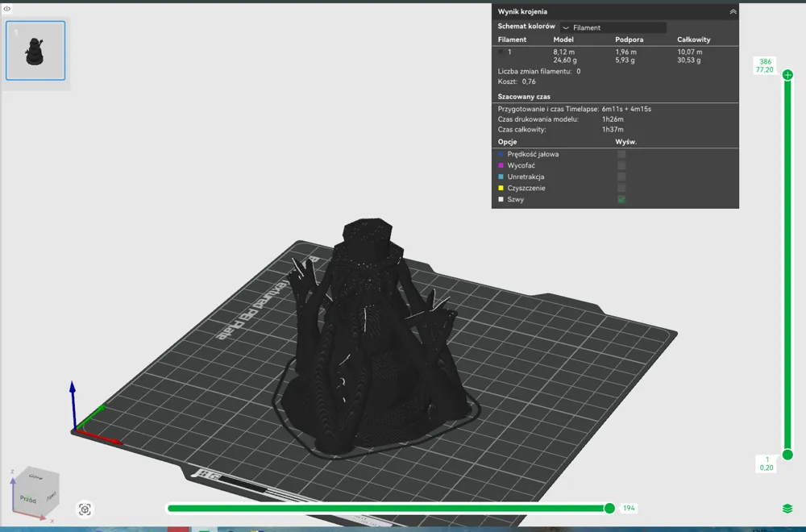Click the Szacowany czas section header
The height and width of the screenshot is (532, 806).
click(524, 97)
